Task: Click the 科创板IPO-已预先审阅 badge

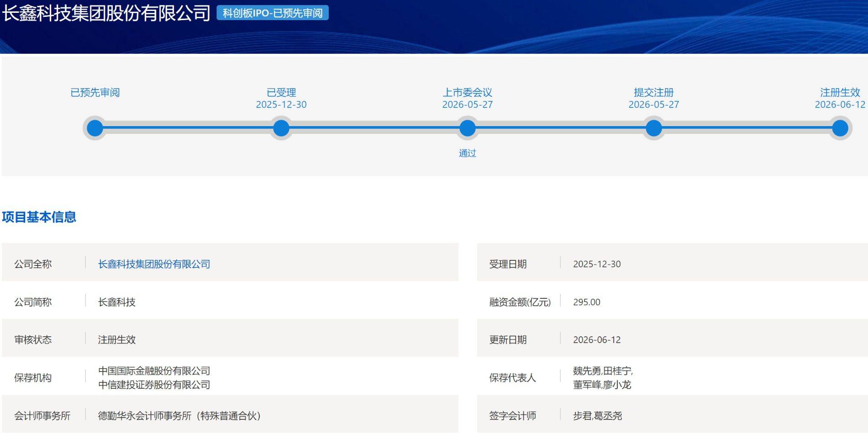Action: (x=273, y=13)
